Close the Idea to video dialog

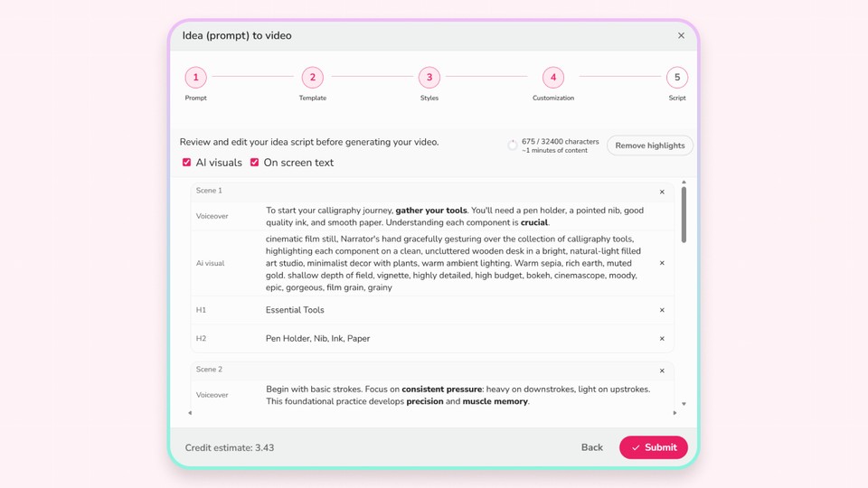click(681, 36)
